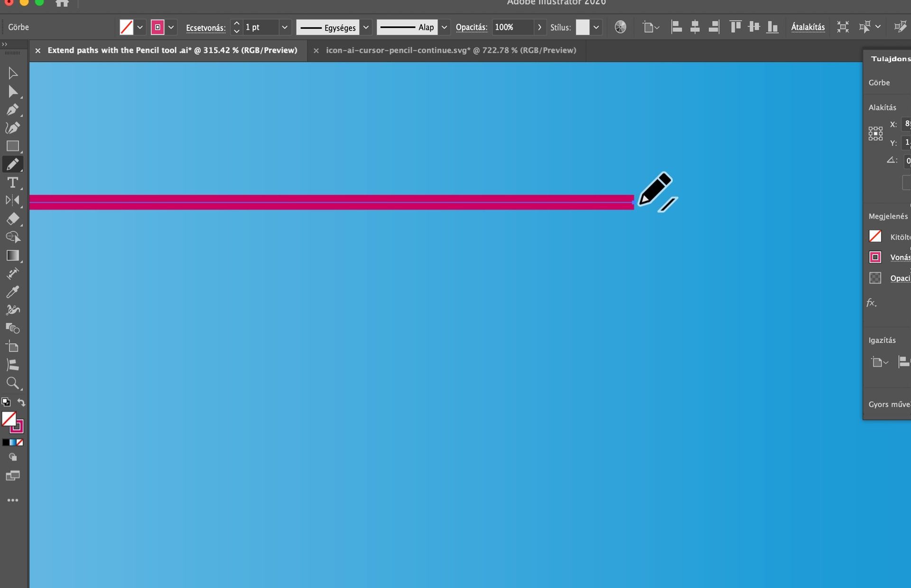Select the Direct Selection tool
Image resolution: width=911 pixels, height=588 pixels.
(x=13, y=92)
